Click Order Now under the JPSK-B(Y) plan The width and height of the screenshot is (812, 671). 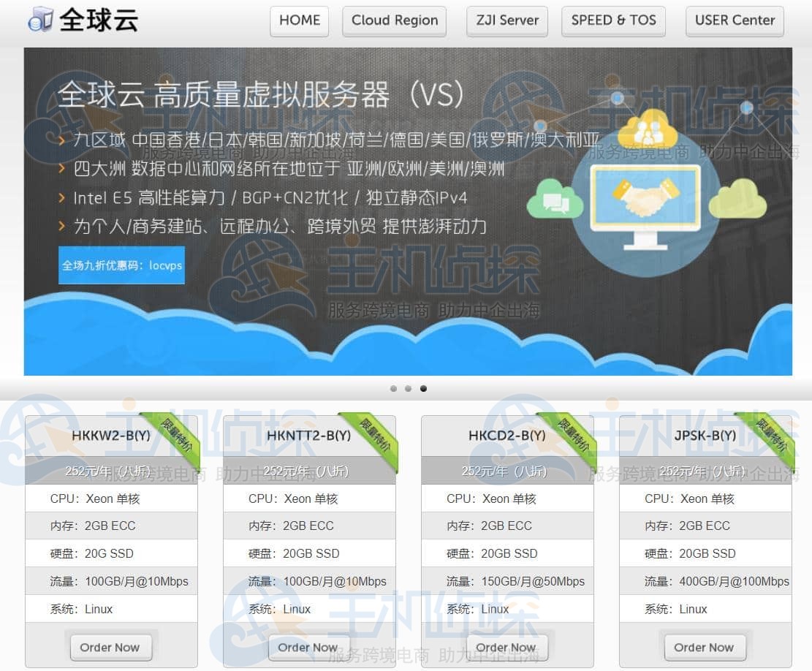click(704, 647)
